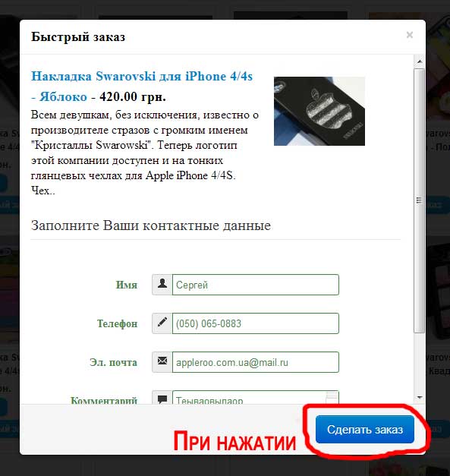
Task: Focus the phone field with (050) 065-0883
Action: pos(256,323)
